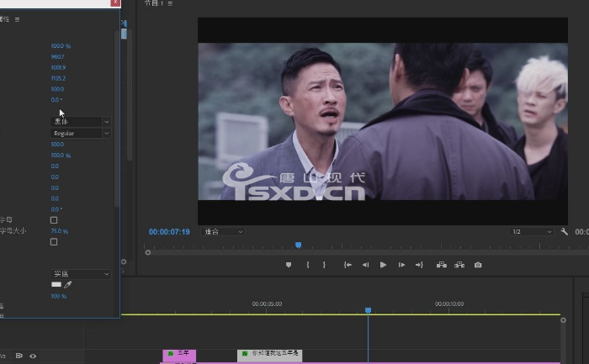Open the Regular font style dropdown
The image size is (589, 364).
click(x=81, y=133)
